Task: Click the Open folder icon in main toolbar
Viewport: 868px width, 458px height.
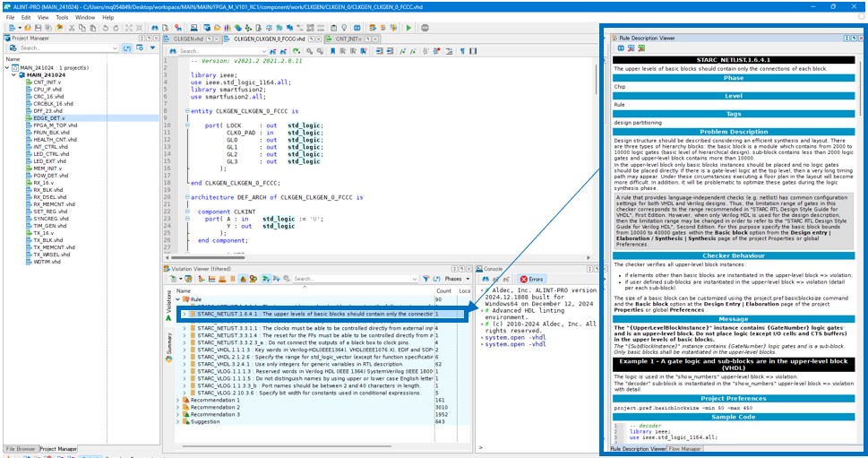Action: [x=27, y=28]
